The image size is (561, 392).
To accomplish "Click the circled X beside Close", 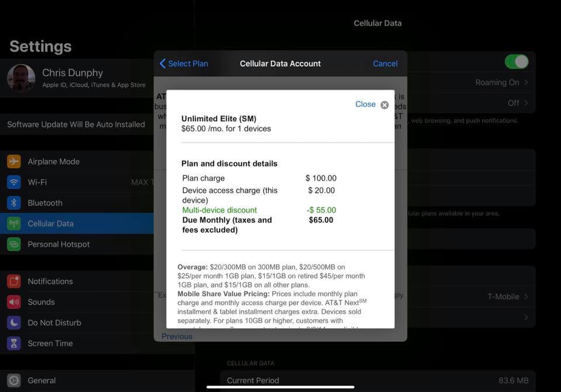I will point(385,105).
